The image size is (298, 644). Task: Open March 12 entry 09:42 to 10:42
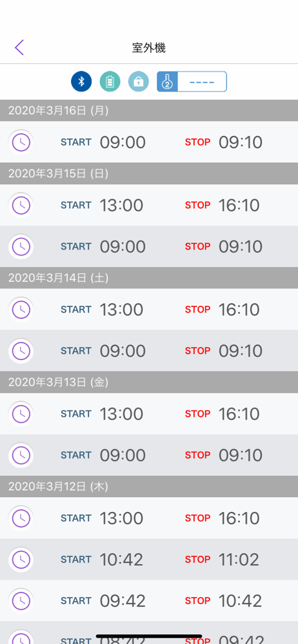(x=149, y=600)
